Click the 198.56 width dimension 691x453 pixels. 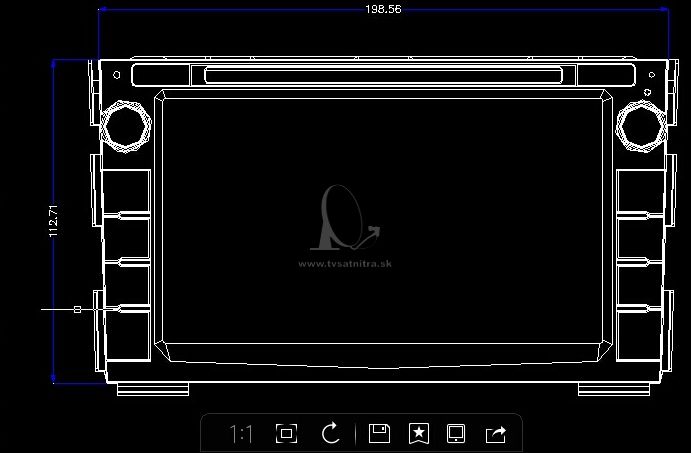point(383,9)
